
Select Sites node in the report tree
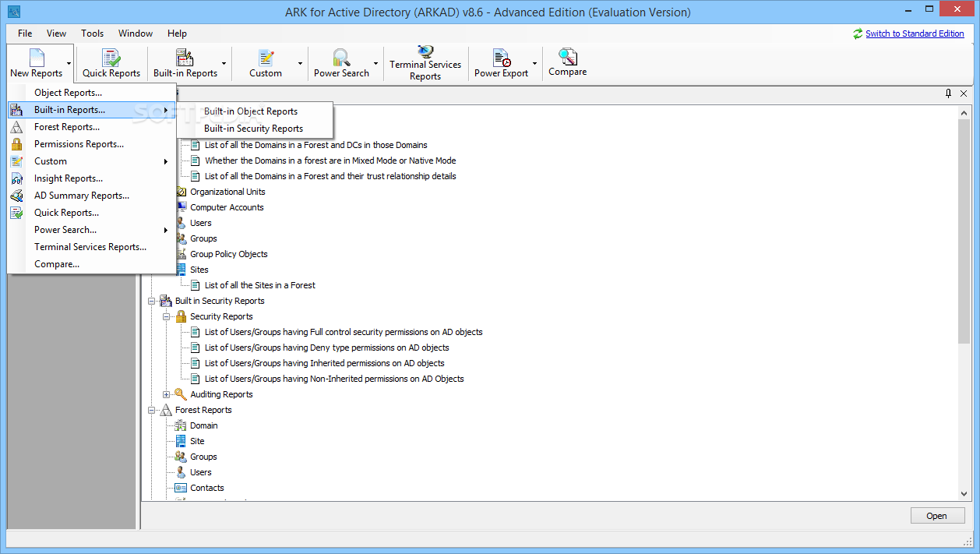[x=199, y=270]
